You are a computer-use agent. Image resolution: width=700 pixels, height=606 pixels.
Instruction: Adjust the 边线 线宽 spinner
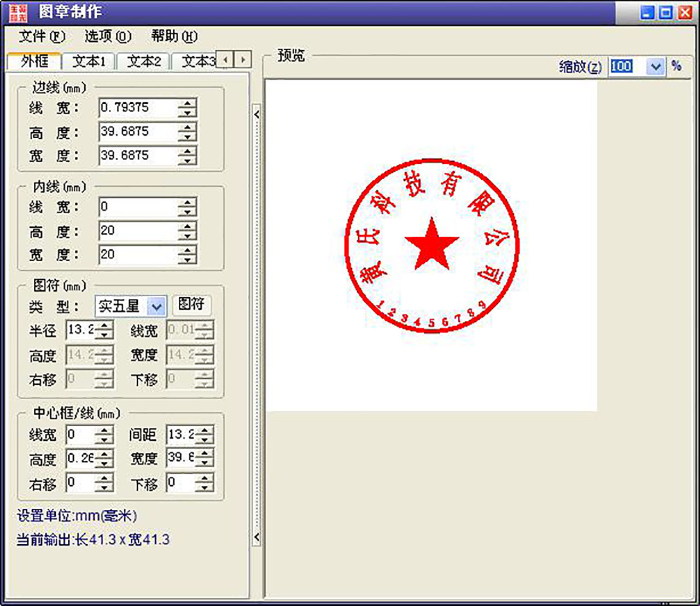tap(187, 108)
